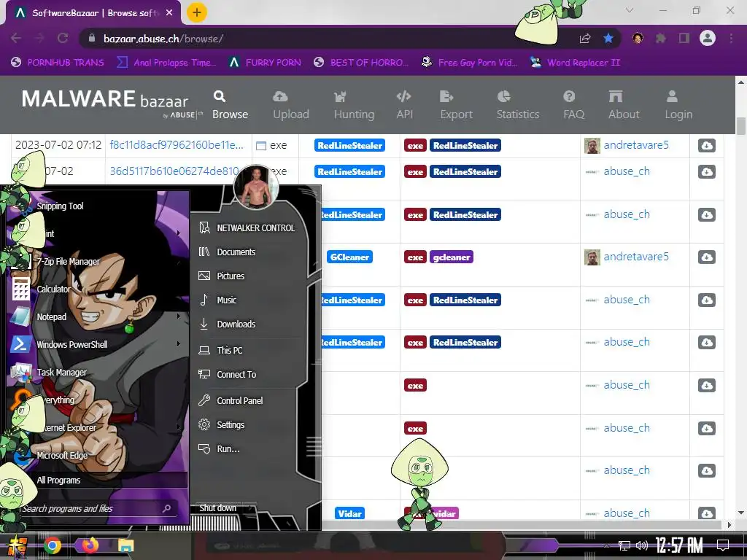Open Firefox from taskbar
Screen dimensions: 747x560
click(x=90, y=545)
